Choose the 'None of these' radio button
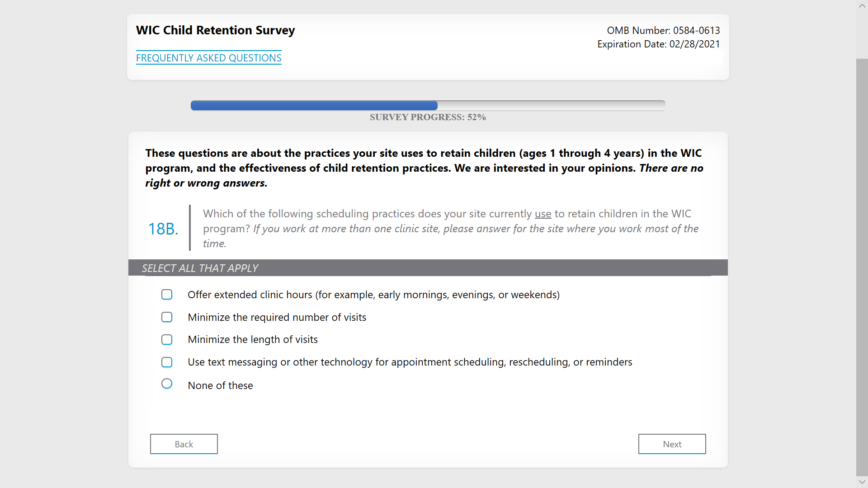 pos(167,384)
